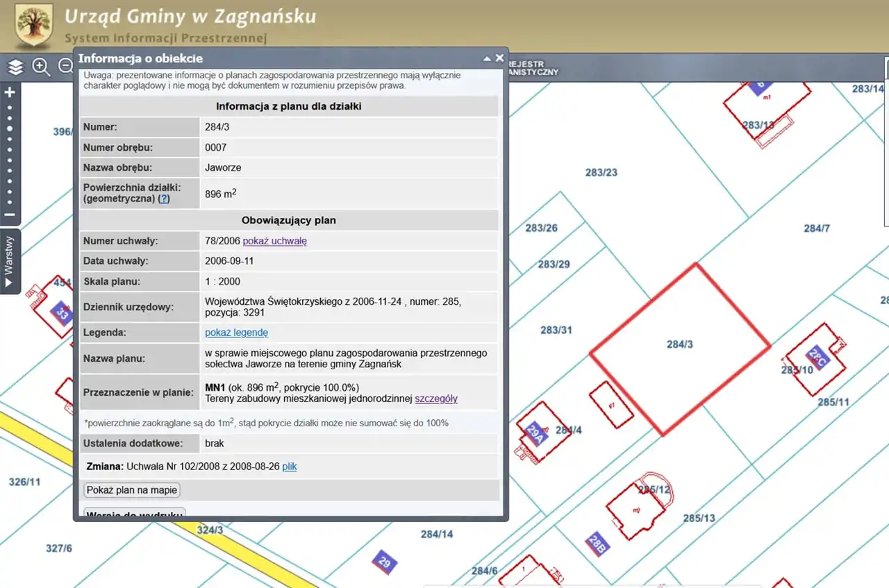Click 'szczegóły' link for MN1 designation

pyautogui.click(x=436, y=398)
